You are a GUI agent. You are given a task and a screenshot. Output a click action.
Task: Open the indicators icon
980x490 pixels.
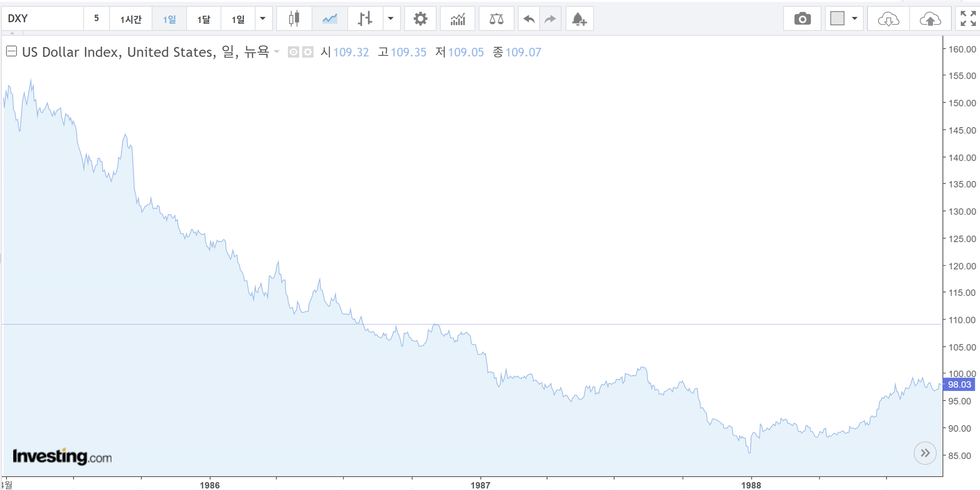tap(457, 19)
